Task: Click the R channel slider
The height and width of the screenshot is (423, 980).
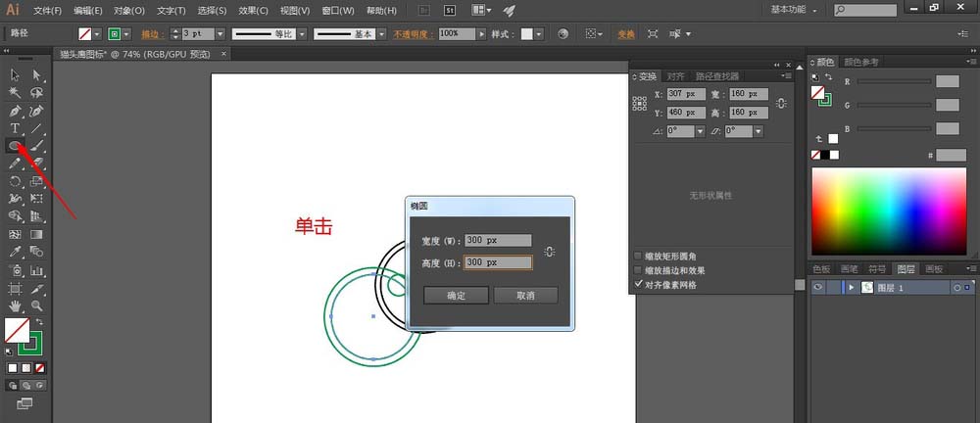Action: pos(893,81)
